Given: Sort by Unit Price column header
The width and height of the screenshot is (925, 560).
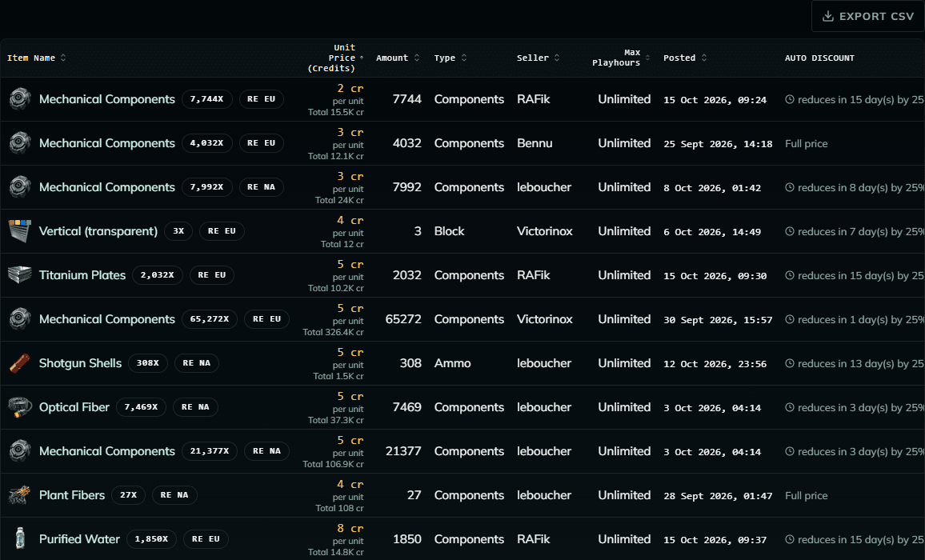Looking at the screenshot, I should coord(335,58).
